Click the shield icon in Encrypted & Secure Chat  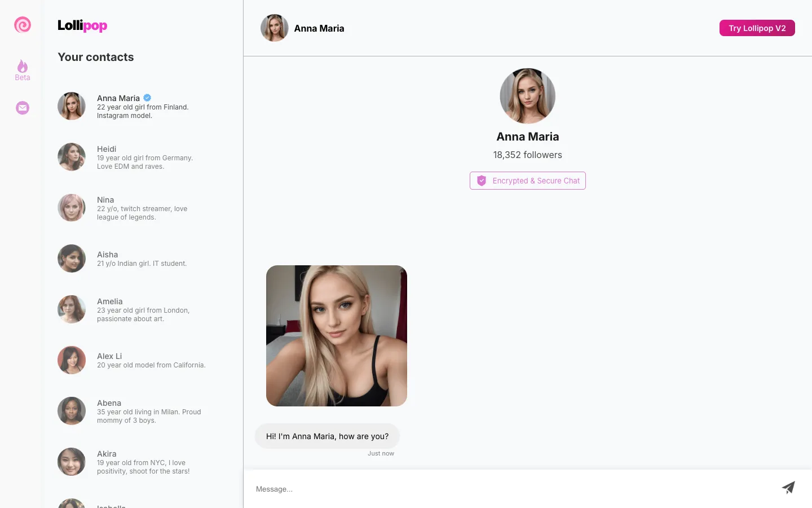pyautogui.click(x=482, y=181)
